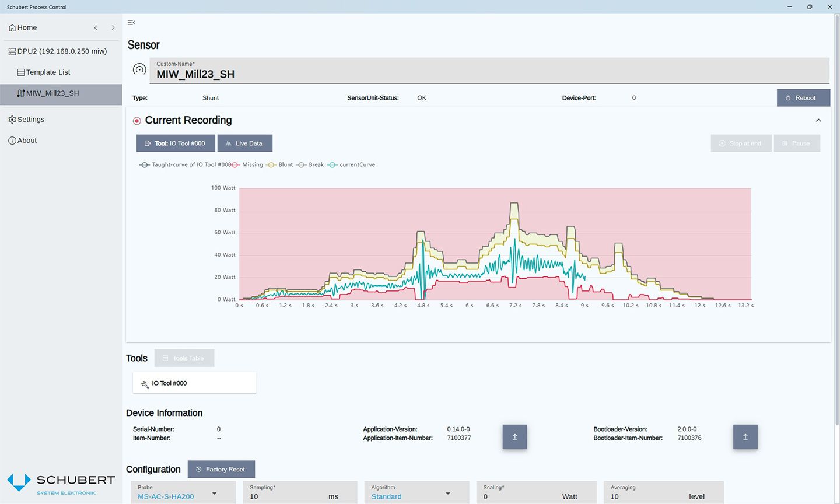Go forward with the right arrow

[113, 28]
